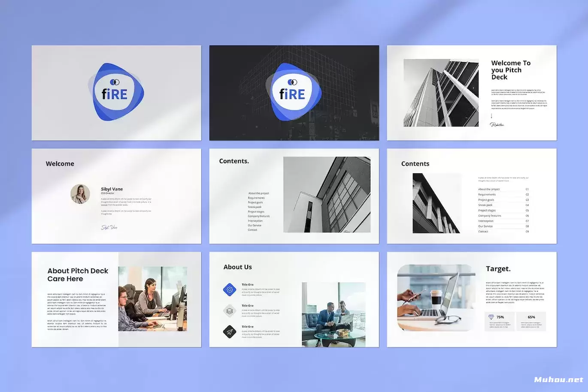Select the blue gear diamond icon in About Us
This screenshot has height=392, width=588.
pyautogui.click(x=230, y=290)
